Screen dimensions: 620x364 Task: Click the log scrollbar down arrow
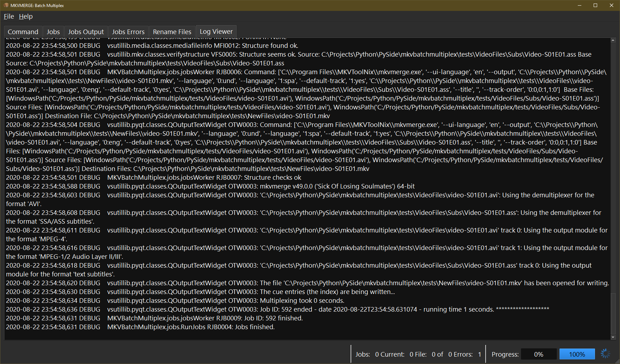[613, 337]
